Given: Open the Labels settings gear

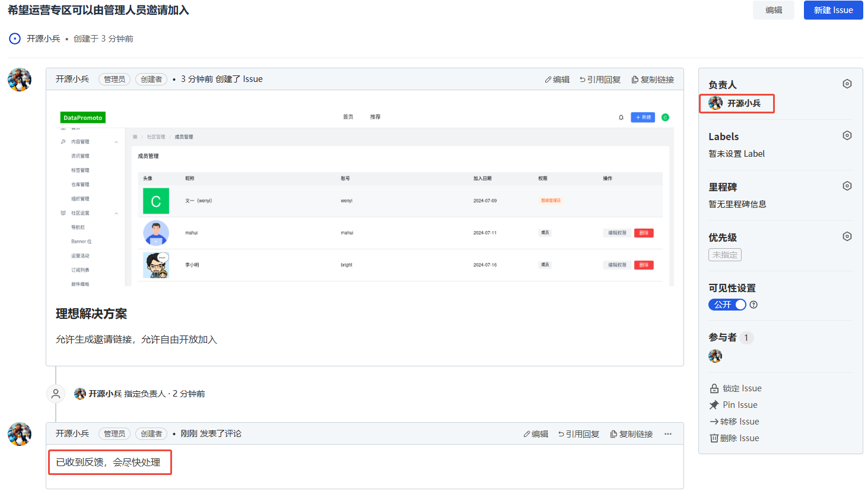Looking at the screenshot, I should click(847, 136).
